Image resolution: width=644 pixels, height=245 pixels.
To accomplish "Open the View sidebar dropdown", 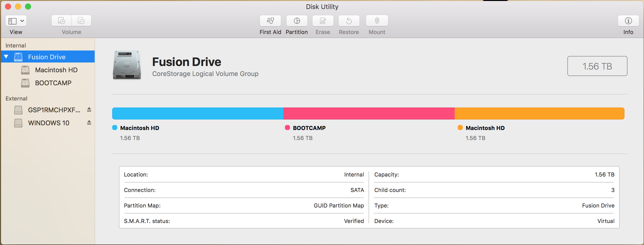I will pos(16,21).
